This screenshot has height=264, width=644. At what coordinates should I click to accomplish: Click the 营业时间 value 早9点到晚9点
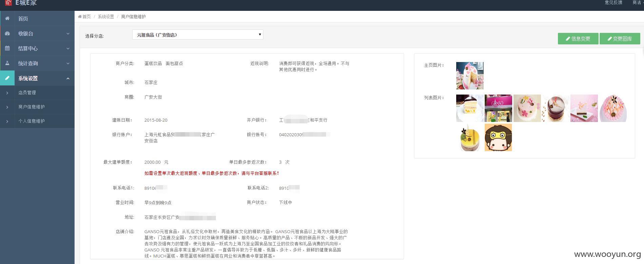(158, 203)
